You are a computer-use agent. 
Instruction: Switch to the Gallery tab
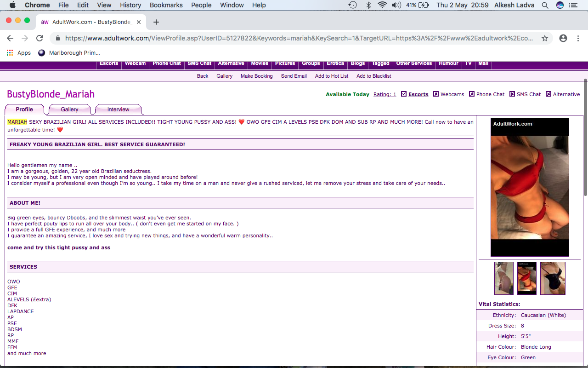point(69,109)
